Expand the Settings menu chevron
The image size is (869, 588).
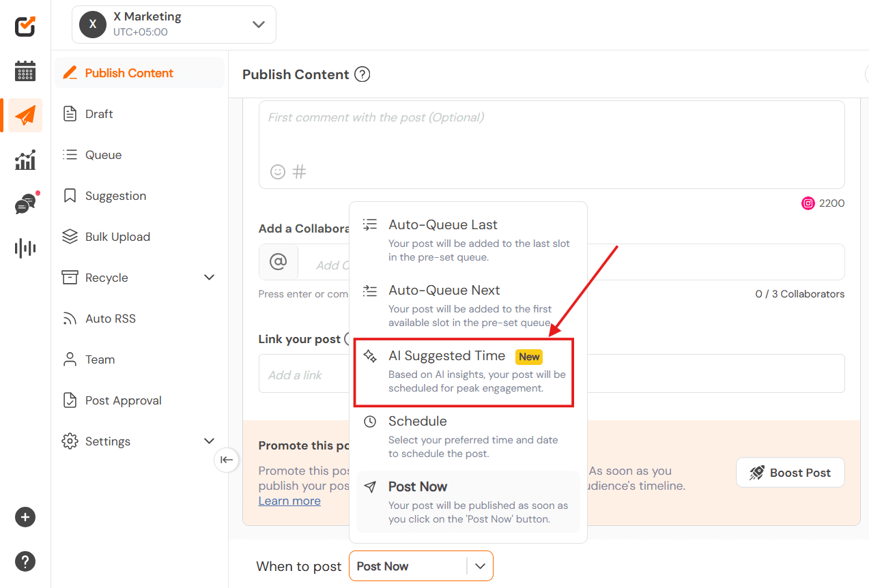pos(210,441)
